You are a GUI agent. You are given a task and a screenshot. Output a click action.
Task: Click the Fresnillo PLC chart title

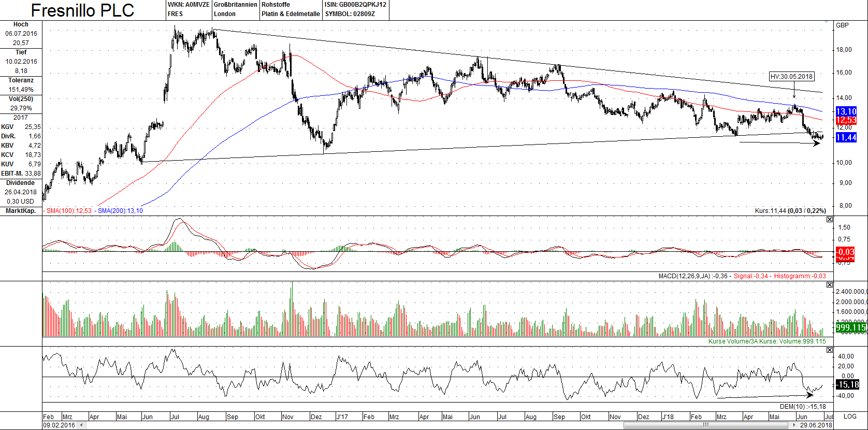tap(83, 10)
